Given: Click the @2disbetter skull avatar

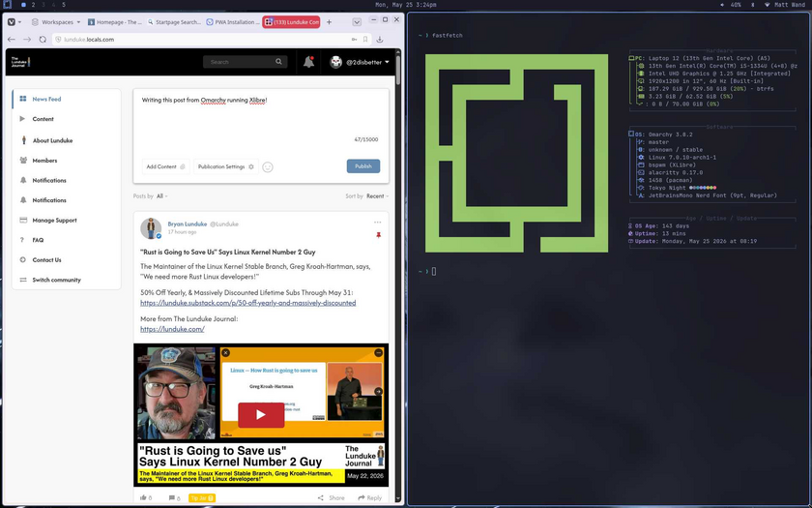Looking at the screenshot, I should coord(336,62).
